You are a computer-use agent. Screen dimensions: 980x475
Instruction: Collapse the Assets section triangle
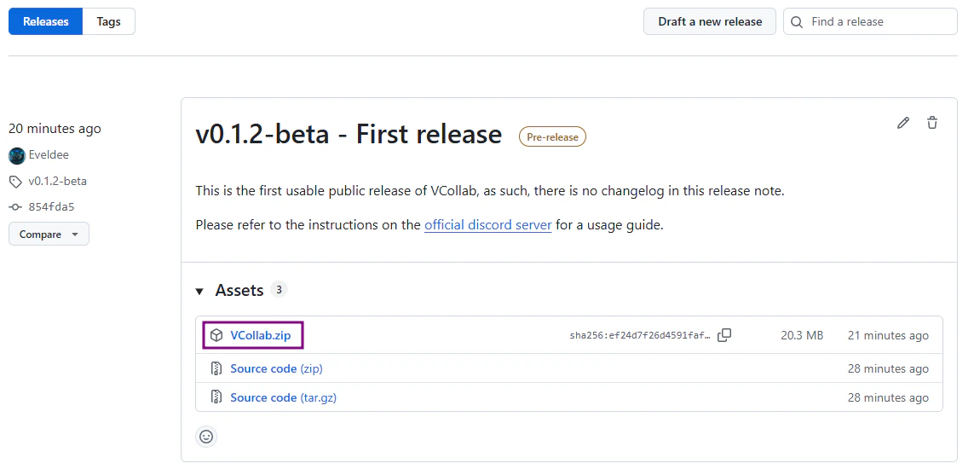pos(199,292)
